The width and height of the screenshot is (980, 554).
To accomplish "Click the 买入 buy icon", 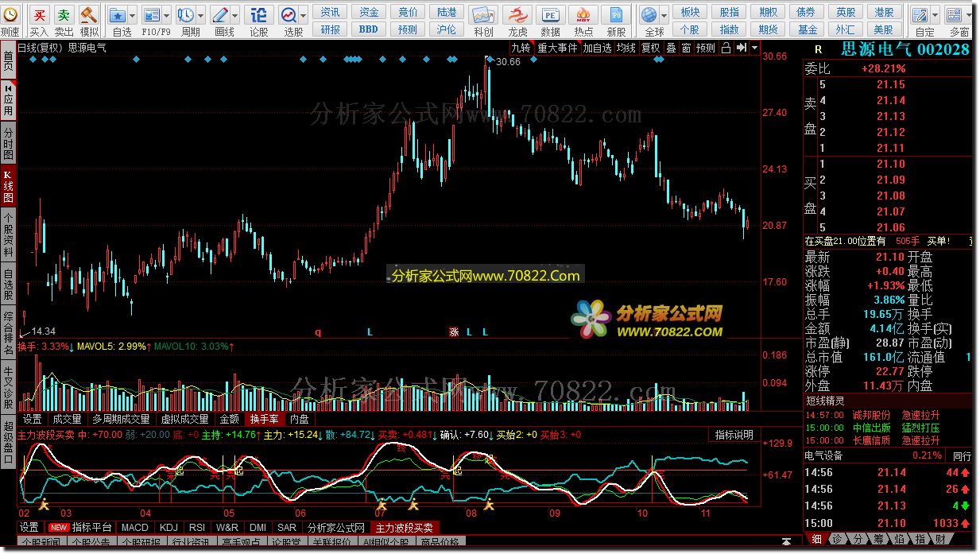I will pyautogui.click(x=39, y=14).
